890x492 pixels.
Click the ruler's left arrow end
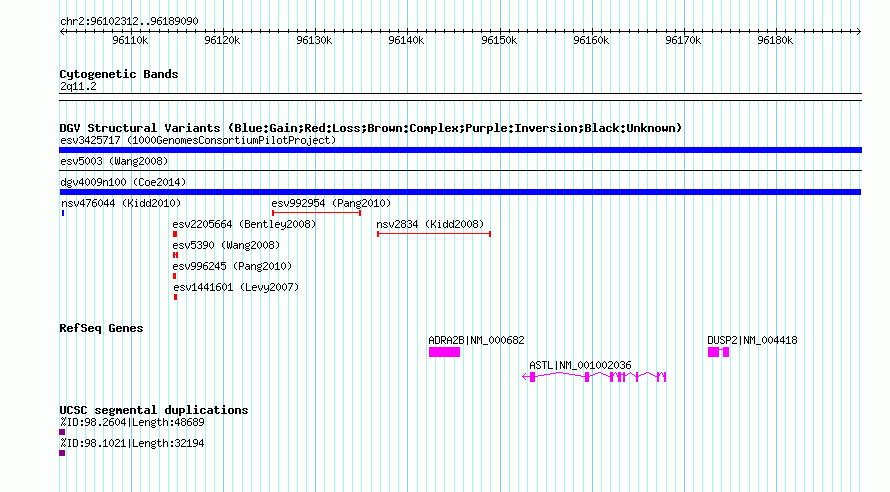tap(62, 32)
